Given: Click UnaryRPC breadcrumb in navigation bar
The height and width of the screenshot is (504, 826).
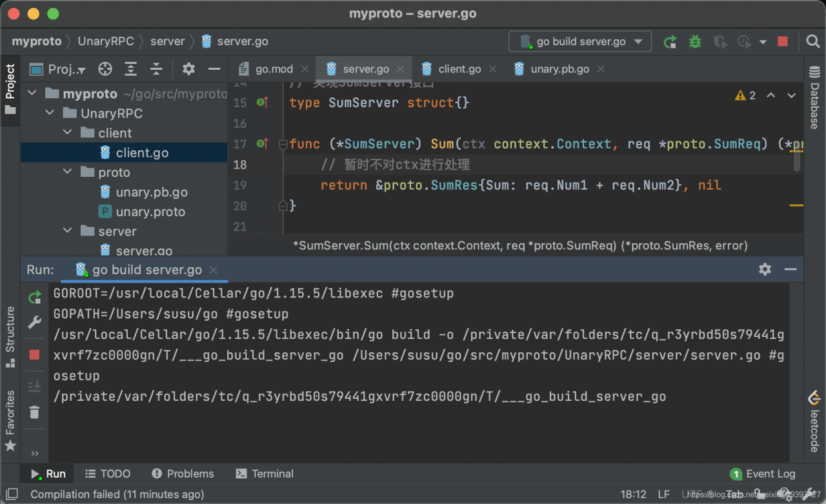Looking at the screenshot, I should [106, 41].
